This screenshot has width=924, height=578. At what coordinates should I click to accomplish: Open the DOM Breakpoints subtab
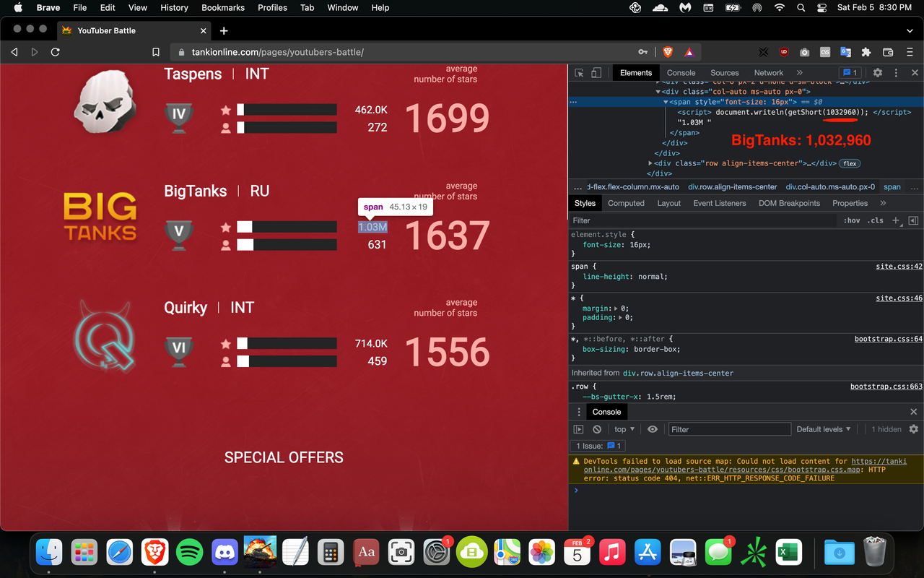789,203
